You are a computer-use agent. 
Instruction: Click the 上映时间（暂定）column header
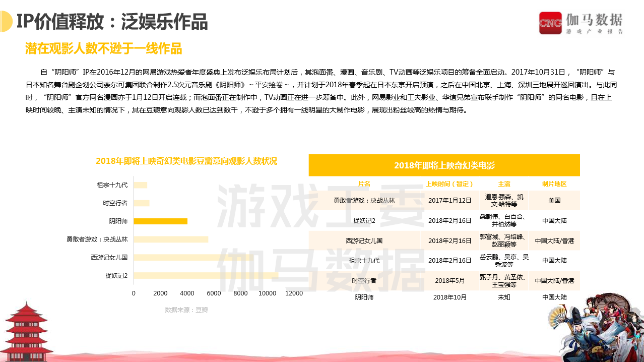coord(450,184)
